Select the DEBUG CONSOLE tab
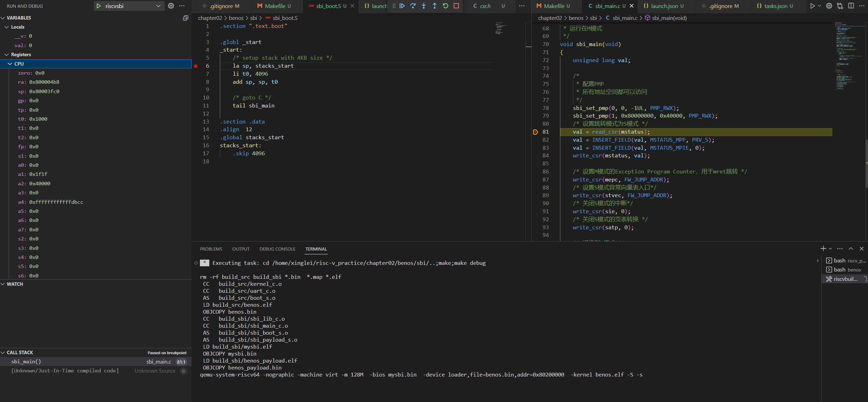This screenshot has height=402, width=868. tap(277, 248)
